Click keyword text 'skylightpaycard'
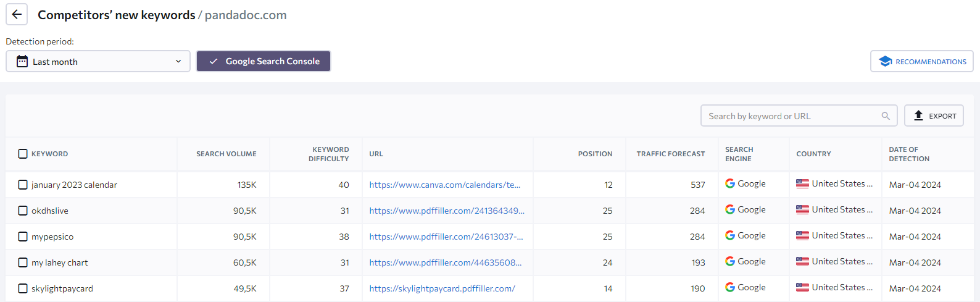Screen dimensions: 980x302 (x=62, y=288)
